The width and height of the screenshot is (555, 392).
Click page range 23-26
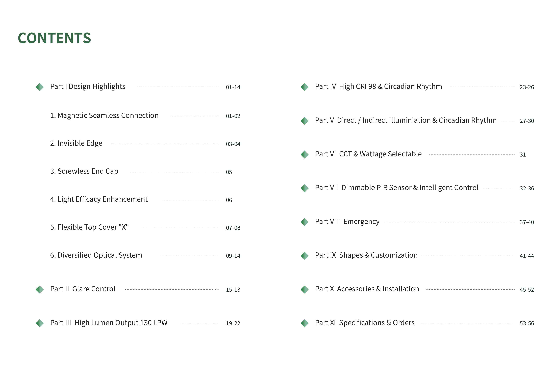tap(527, 87)
